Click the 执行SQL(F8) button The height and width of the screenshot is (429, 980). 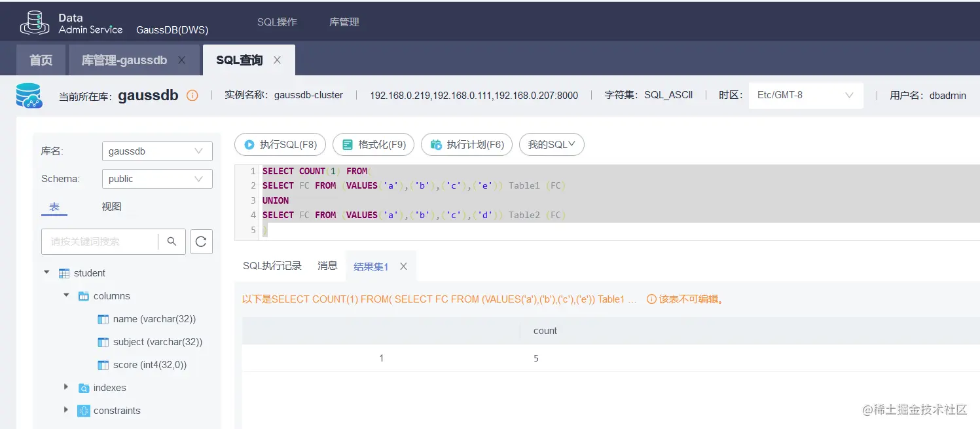coord(280,145)
